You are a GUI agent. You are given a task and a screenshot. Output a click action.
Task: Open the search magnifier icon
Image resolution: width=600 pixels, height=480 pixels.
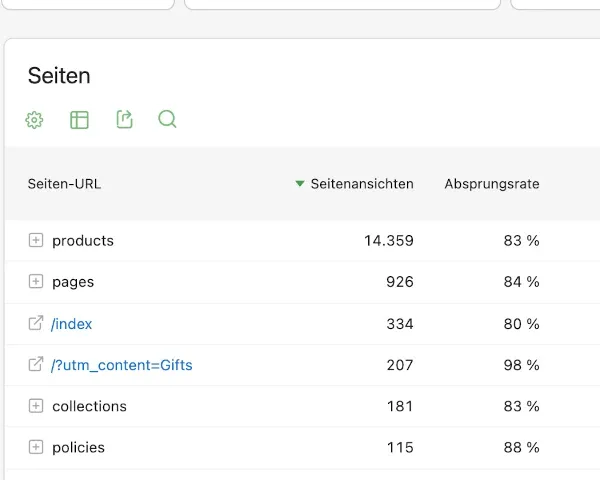coord(168,119)
